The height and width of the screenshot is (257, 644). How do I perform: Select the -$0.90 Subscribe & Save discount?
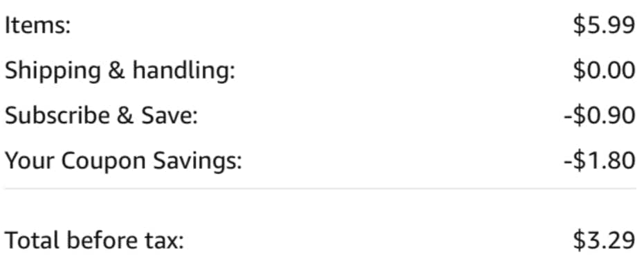600,116
